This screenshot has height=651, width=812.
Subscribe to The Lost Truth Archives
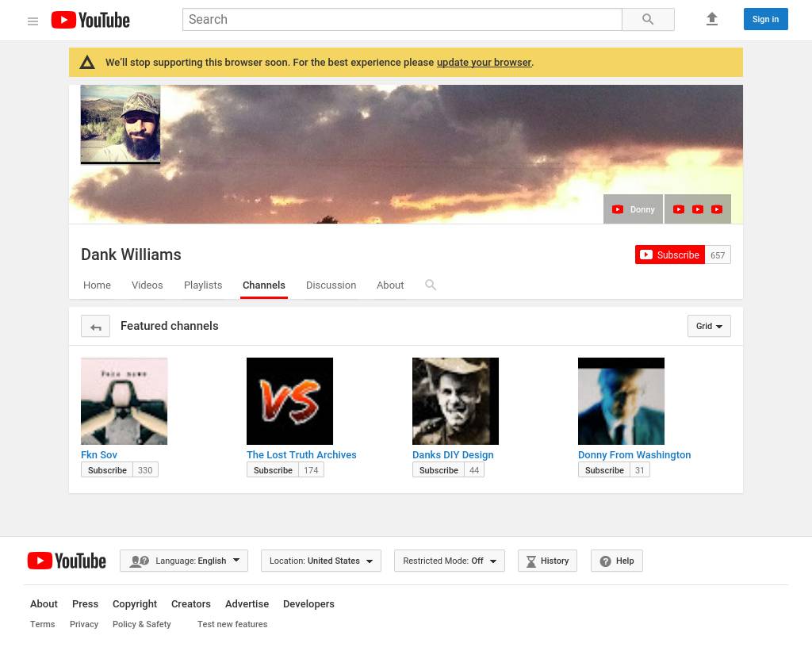pyautogui.click(x=273, y=470)
